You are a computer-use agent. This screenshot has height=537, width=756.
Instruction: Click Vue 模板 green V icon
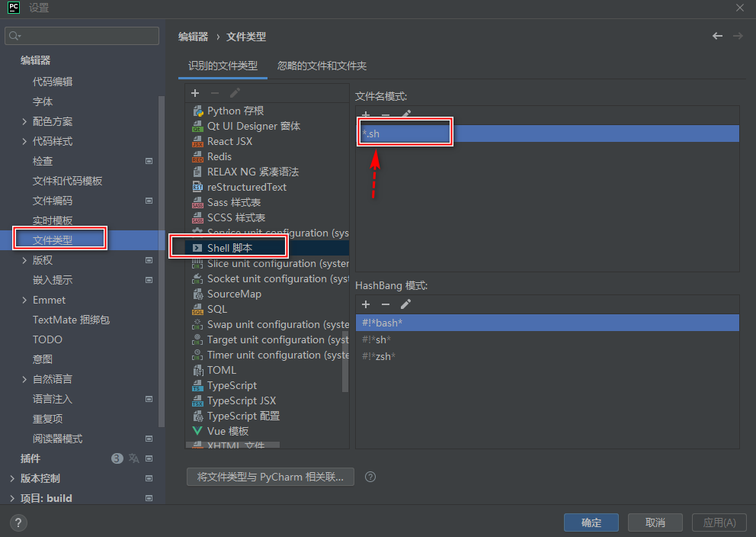pos(197,431)
